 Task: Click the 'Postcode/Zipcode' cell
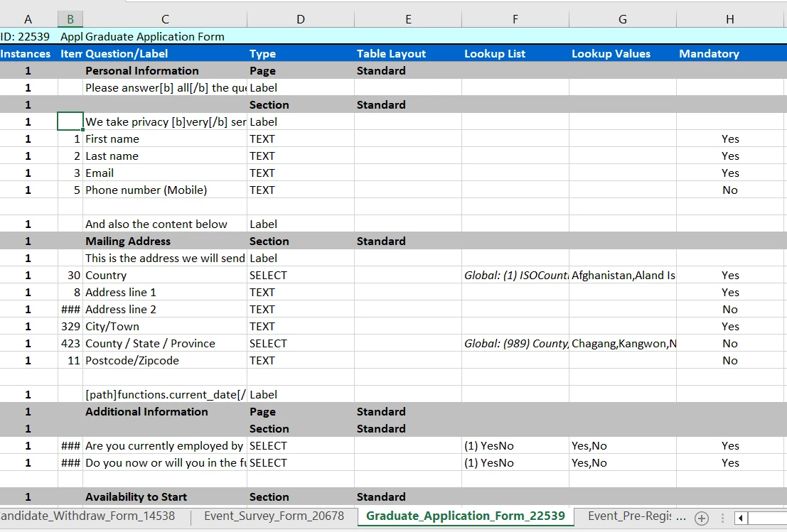[x=165, y=361]
